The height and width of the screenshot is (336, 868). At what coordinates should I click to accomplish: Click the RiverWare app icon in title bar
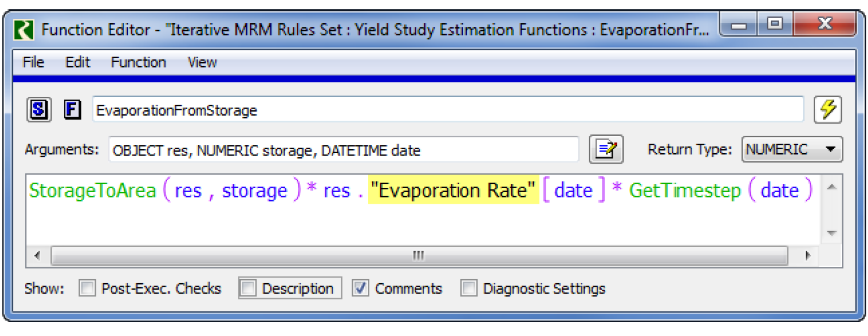tap(25, 30)
